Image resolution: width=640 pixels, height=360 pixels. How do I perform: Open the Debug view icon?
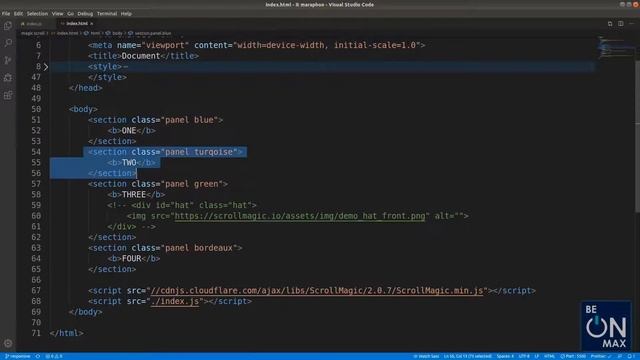click(8, 78)
